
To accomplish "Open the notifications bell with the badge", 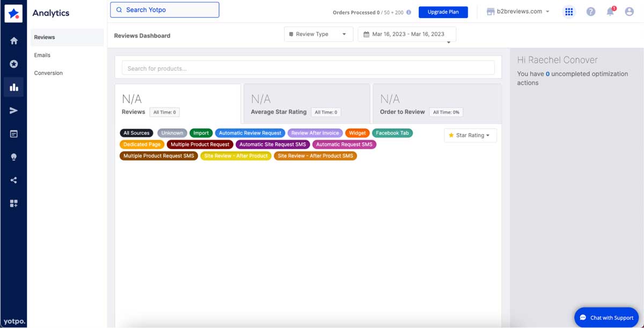I will click(610, 11).
